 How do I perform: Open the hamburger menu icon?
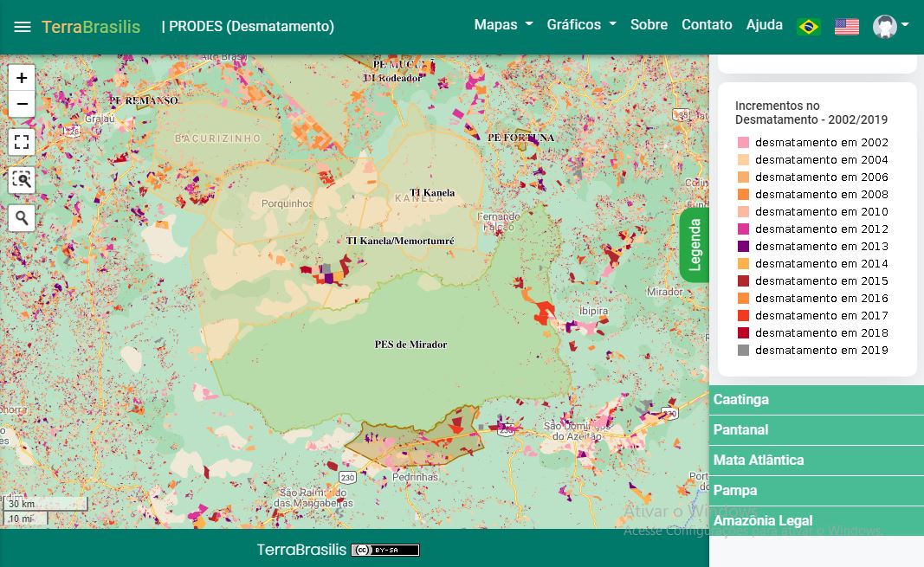pyautogui.click(x=23, y=27)
